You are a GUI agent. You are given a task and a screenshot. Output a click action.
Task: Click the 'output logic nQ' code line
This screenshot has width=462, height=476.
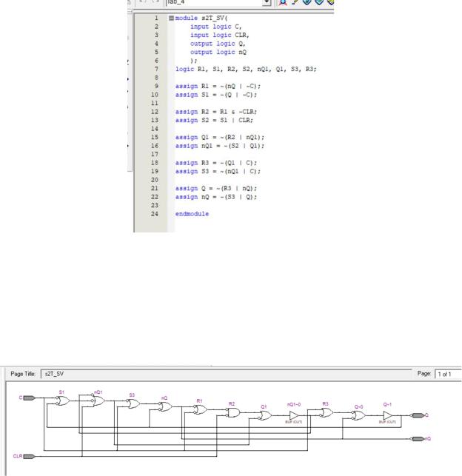(x=218, y=53)
